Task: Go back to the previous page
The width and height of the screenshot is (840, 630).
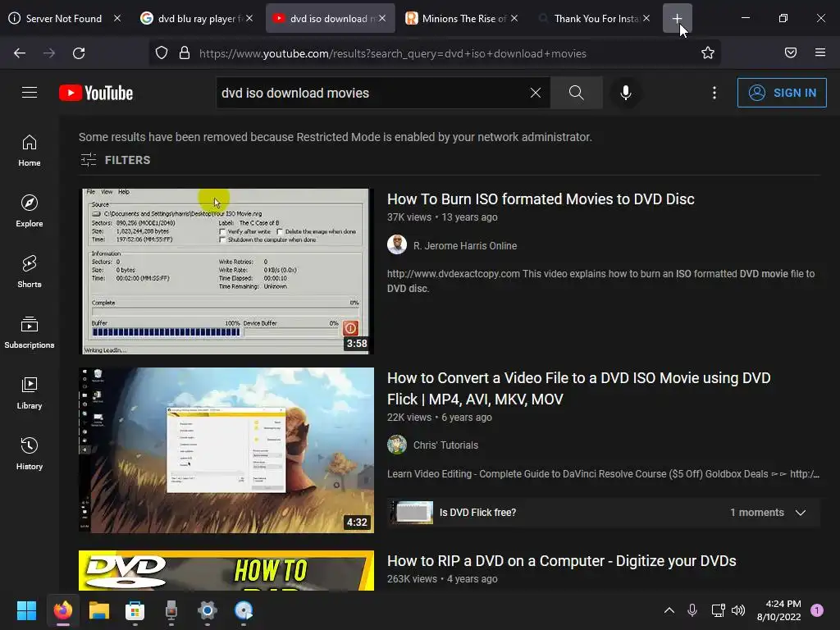Action: tap(20, 53)
